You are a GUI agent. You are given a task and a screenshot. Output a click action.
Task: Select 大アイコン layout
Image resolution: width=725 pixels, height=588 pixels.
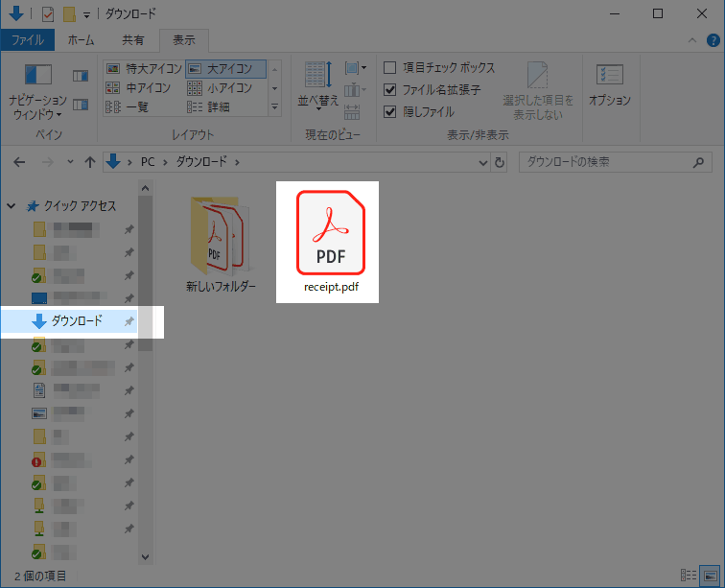pos(225,69)
